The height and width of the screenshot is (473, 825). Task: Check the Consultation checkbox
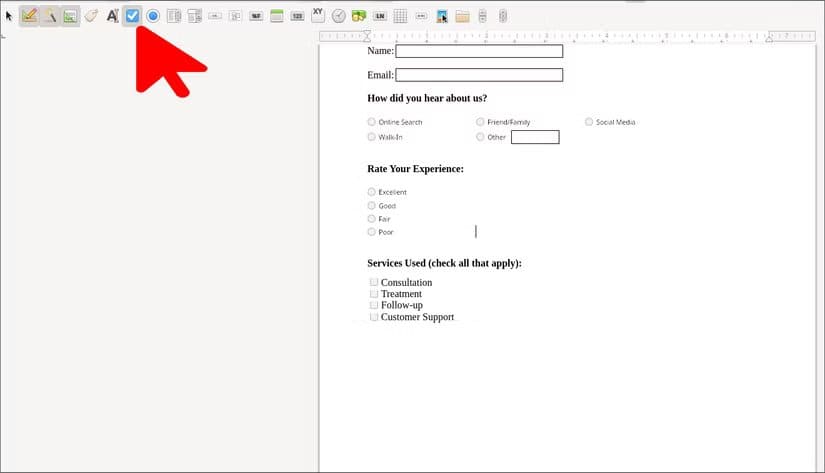374,282
